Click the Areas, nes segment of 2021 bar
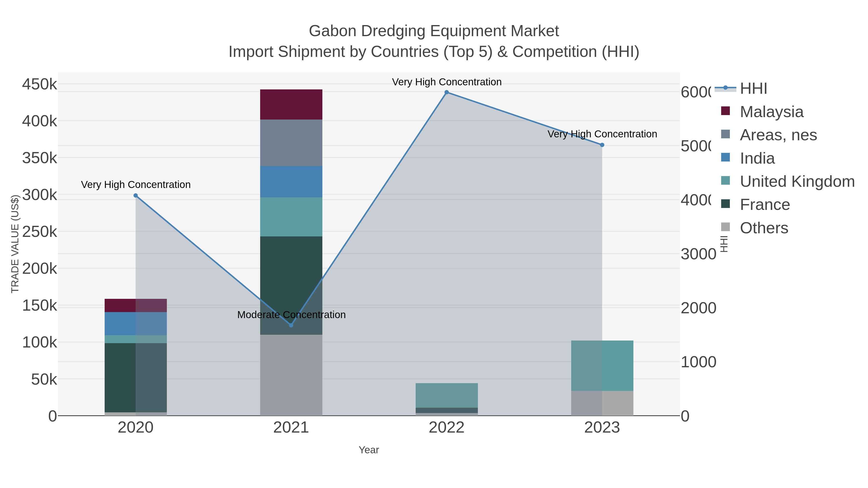The image size is (868, 488). tap(291, 143)
